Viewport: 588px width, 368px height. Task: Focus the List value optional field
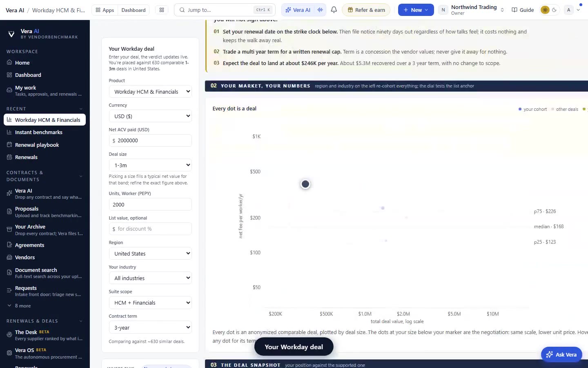[x=150, y=229]
